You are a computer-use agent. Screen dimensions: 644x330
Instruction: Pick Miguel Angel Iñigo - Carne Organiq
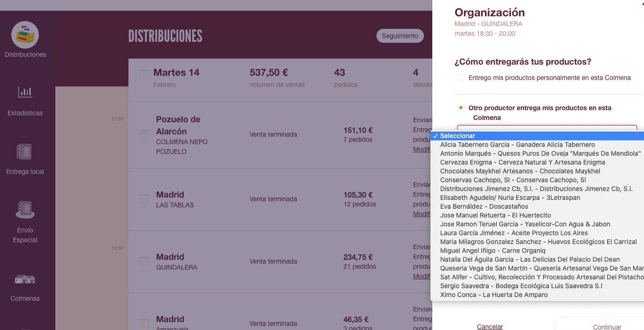(x=537, y=251)
